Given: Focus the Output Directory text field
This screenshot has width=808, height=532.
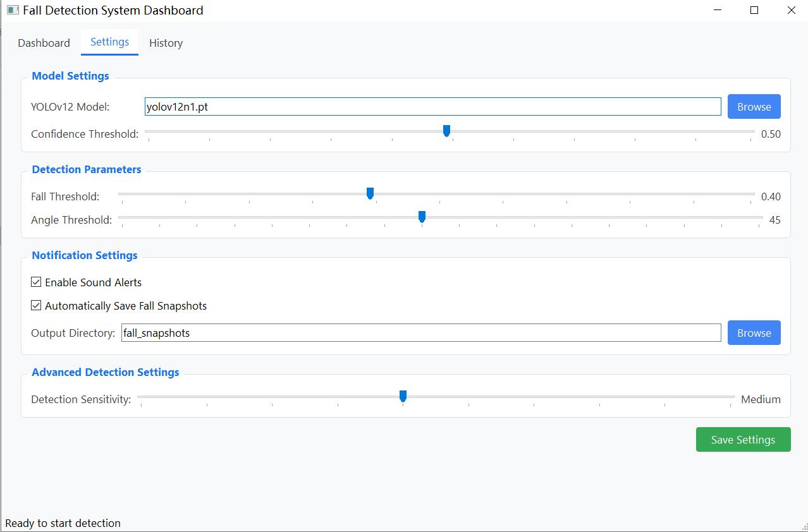Looking at the screenshot, I should (x=420, y=333).
